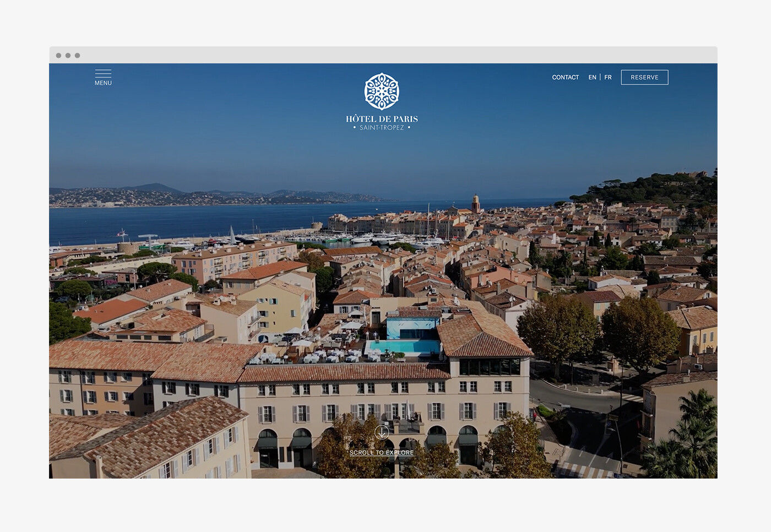
Task: Click the MENU label text
Action: coord(103,83)
